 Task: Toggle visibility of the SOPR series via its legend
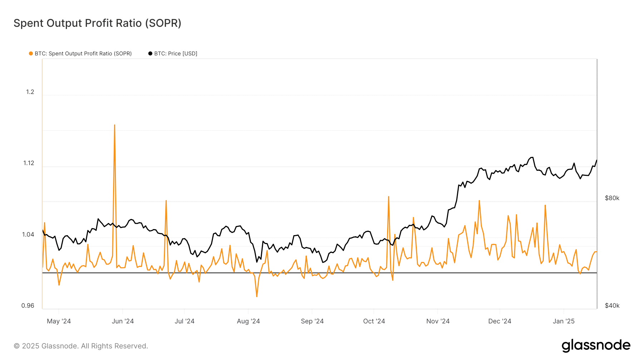82,53
